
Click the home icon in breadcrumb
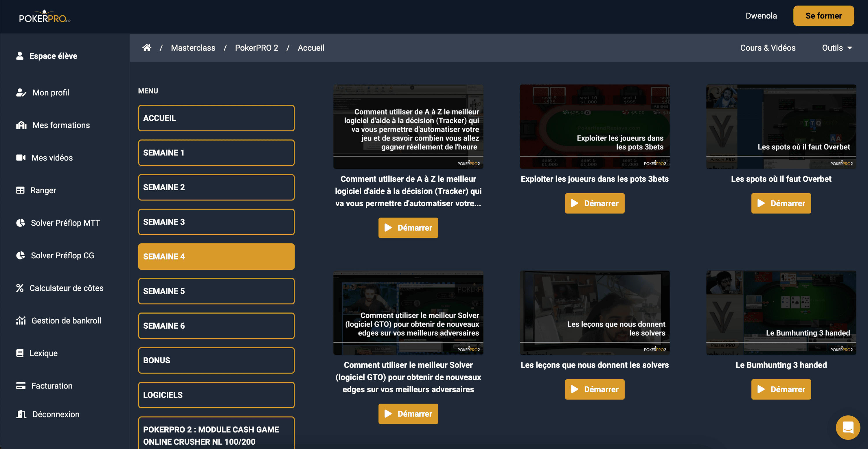(147, 48)
